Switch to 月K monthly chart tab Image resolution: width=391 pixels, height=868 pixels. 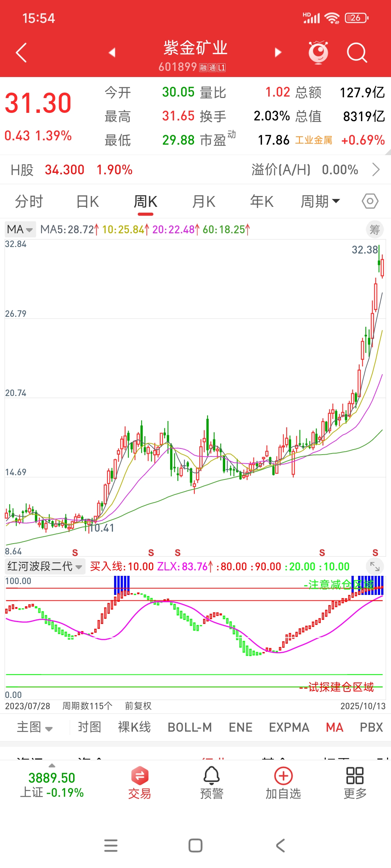[204, 201]
